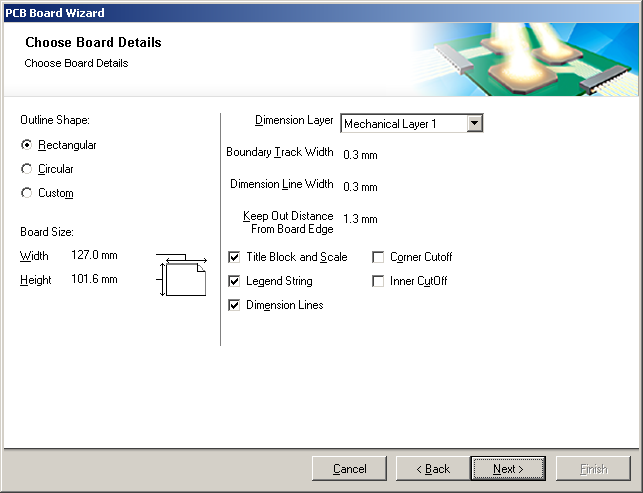This screenshot has width=643, height=493.
Task: Click the Board Size: label
Action: click(x=47, y=232)
